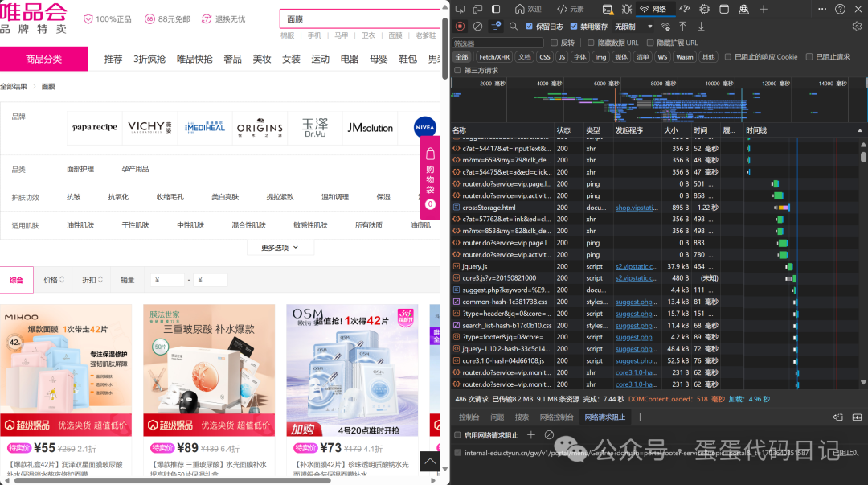
Task: Add a new block pattern with plus icon
Action: coord(531,435)
